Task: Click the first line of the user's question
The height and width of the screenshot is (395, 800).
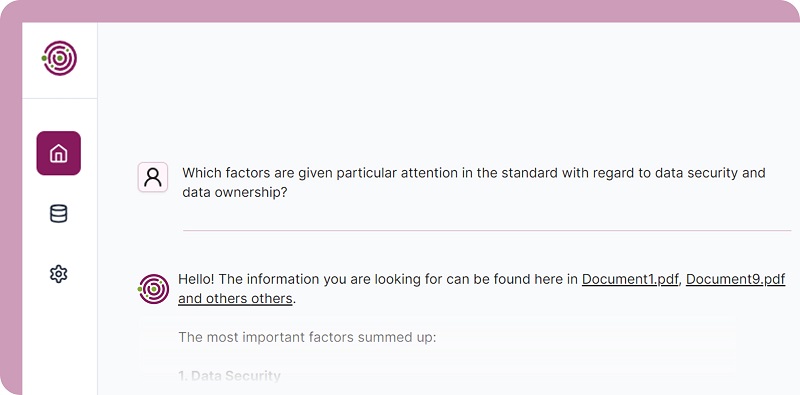Action: click(x=474, y=173)
